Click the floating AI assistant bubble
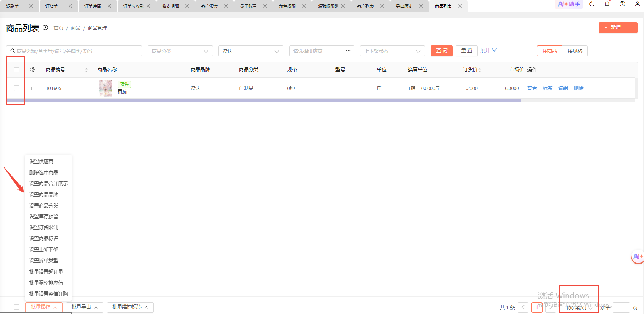 (638, 257)
